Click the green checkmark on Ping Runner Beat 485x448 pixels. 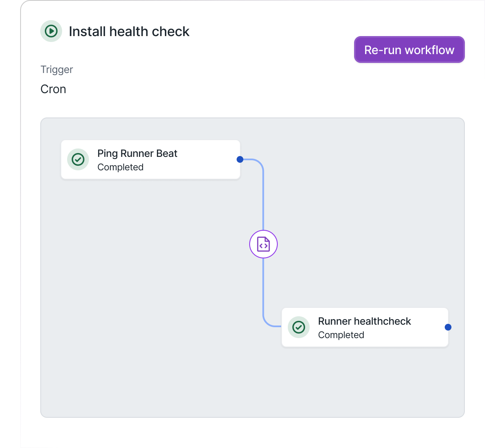78,159
